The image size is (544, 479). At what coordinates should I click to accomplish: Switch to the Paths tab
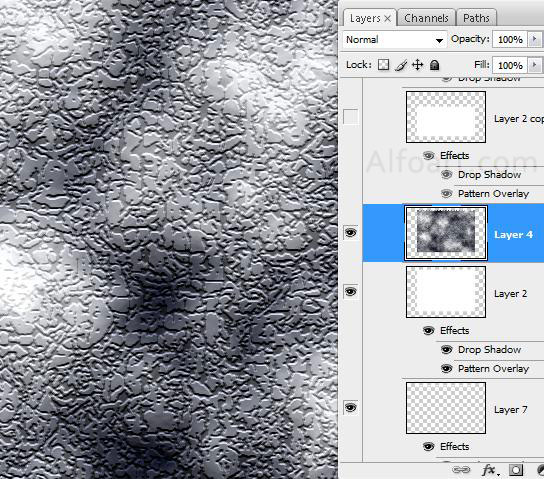(x=476, y=18)
